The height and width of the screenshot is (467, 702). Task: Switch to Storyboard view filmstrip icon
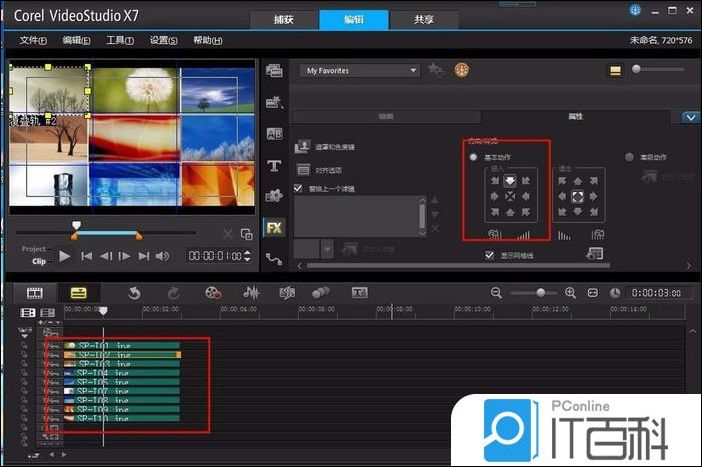click(x=34, y=293)
